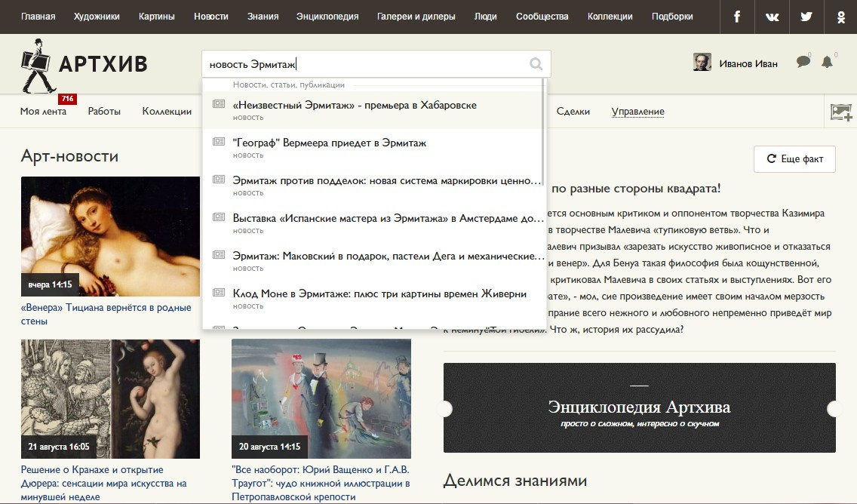Viewport: 857px width, 504px height.
Task: Pick Клод Моне в Эрмитаже suggestion
Action: click(x=379, y=294)
